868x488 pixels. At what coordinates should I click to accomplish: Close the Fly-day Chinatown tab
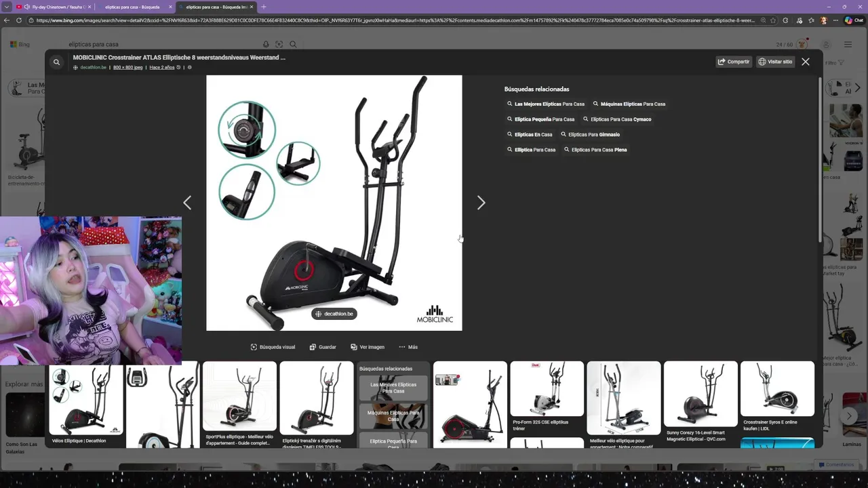[x=89, y=7]
